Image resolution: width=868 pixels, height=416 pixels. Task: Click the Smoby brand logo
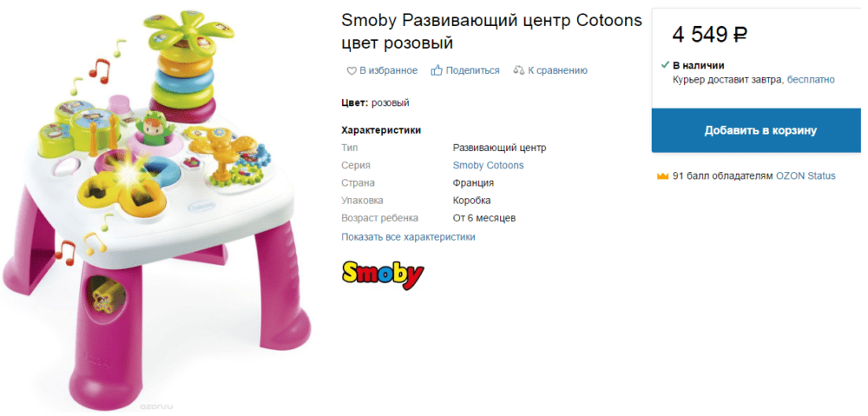pos(383,274)
